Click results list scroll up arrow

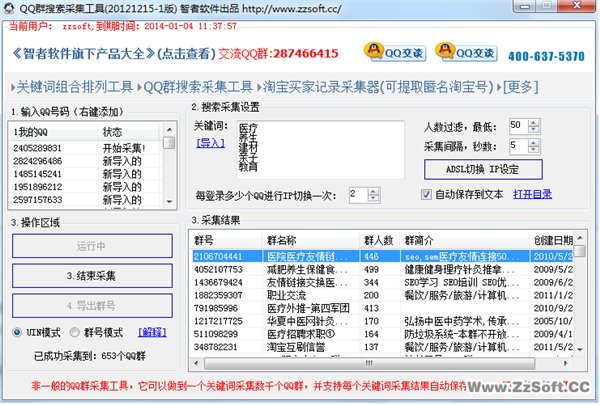pos(580,238)
